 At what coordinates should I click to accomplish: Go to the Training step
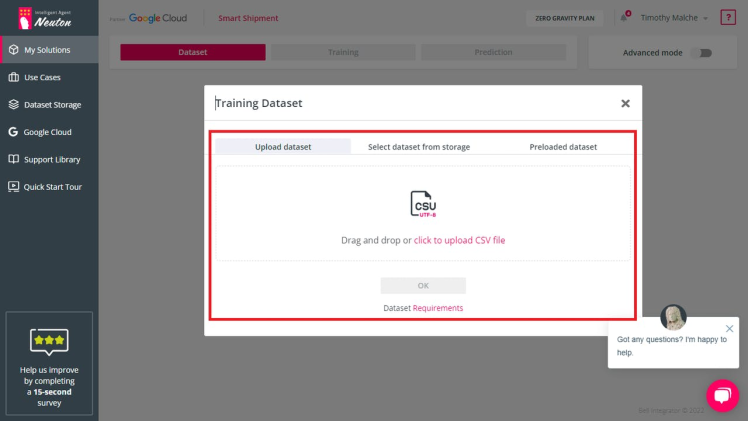343,52
